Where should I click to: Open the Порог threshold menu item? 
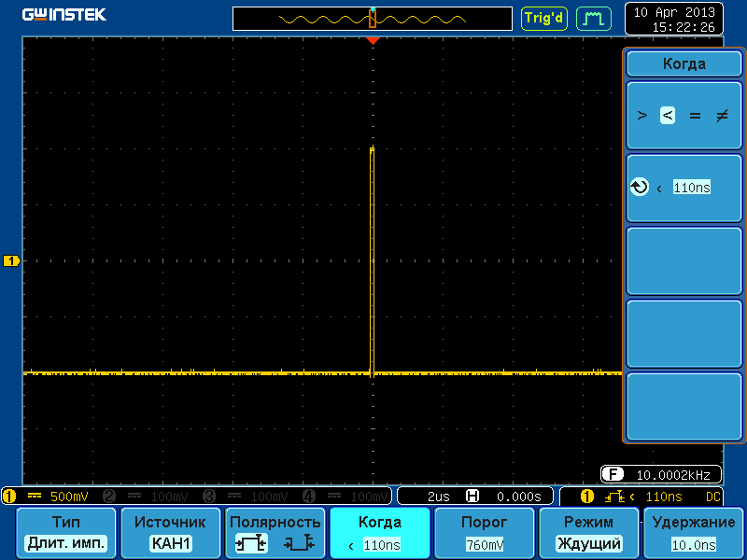pyautogui.click(x=485, y=533)
